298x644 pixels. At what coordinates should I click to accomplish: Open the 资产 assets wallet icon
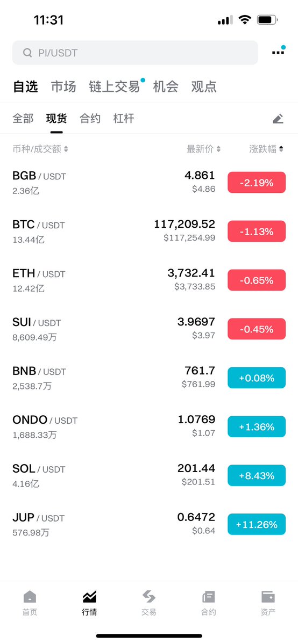pyautogui.click(x=268, y=597)
